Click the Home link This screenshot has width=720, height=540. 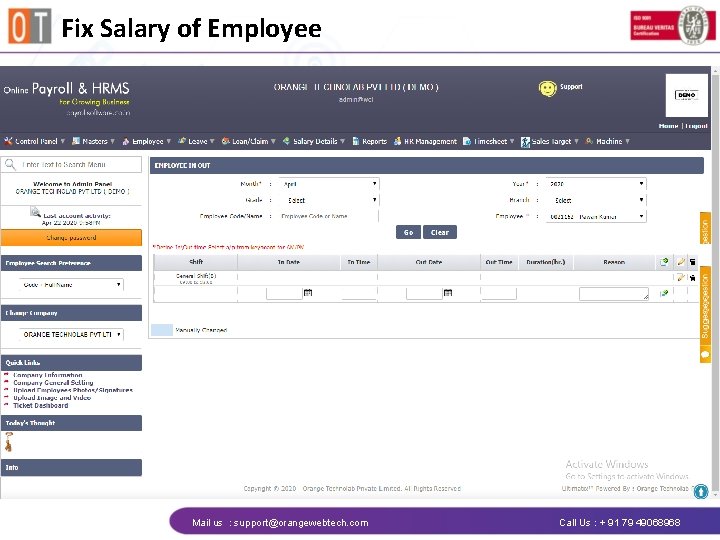[668, 126]
